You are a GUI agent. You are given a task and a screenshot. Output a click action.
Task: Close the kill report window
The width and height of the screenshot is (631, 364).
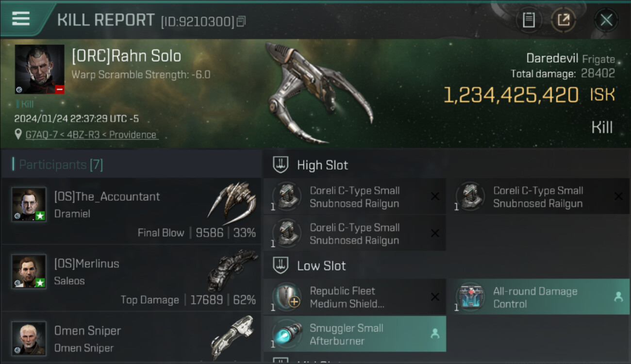[x=606, y=20]
